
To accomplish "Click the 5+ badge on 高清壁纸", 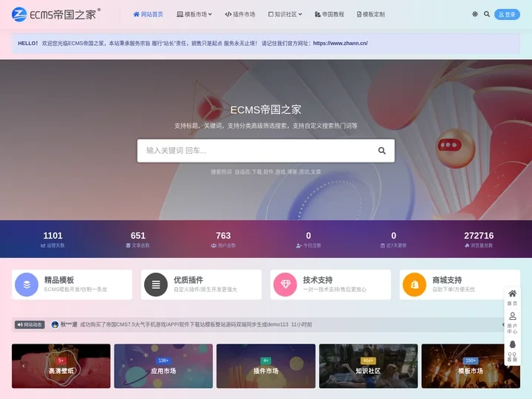I will point(61,361).
